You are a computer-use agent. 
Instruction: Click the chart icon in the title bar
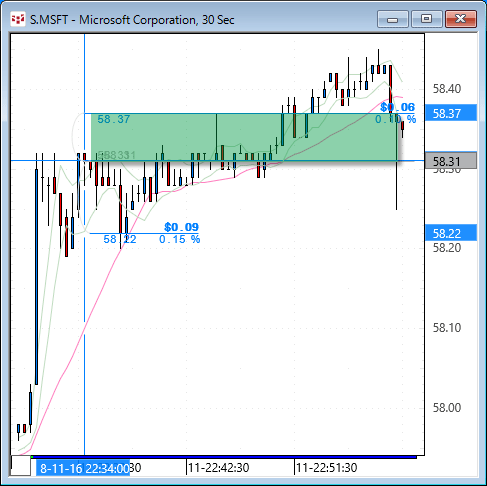(18, 19)
